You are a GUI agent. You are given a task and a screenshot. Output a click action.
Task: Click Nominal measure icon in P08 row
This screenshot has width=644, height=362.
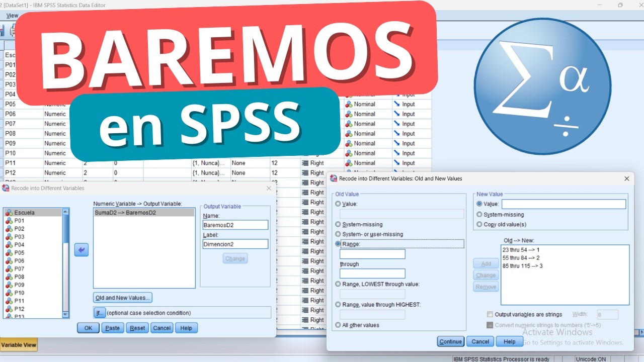[349, 134]
